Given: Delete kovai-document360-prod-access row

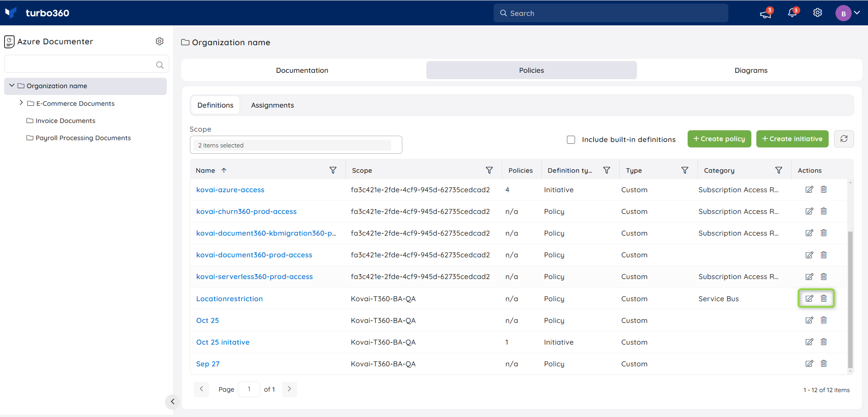Looking at the screenshot, I should (x=824, y=255).
